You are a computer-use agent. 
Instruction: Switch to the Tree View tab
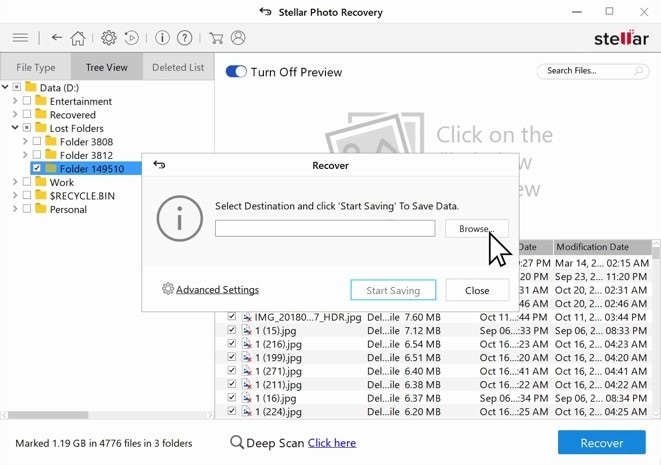pyautogui.click(x=107, y=67)
